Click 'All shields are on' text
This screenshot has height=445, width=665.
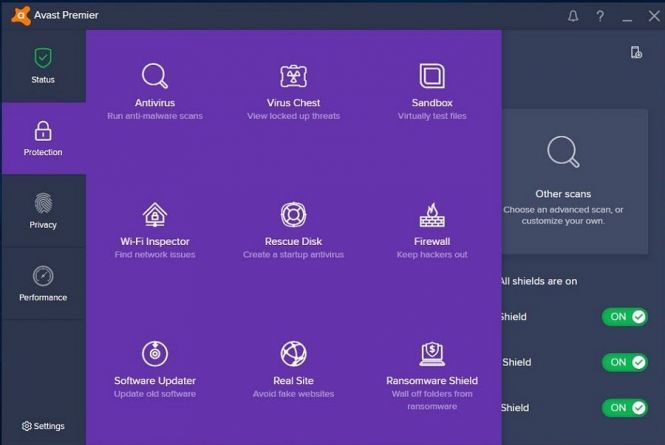tap(538, 281)
